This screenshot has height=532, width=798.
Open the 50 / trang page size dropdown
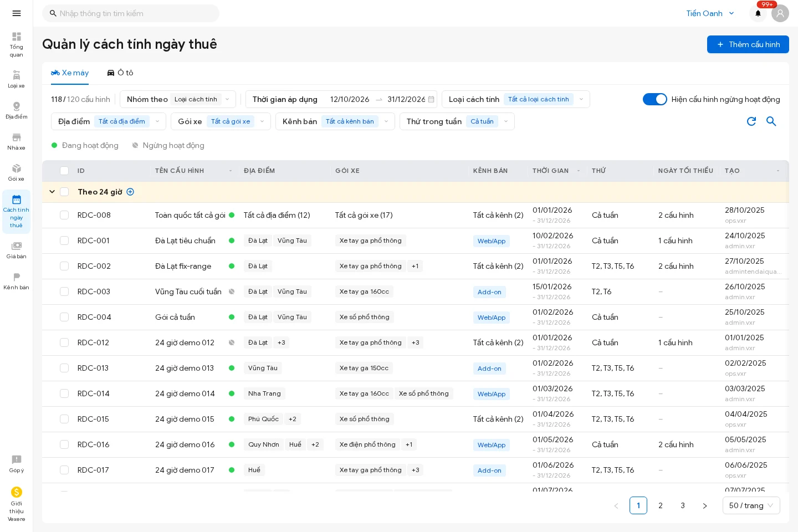[751, 505]
